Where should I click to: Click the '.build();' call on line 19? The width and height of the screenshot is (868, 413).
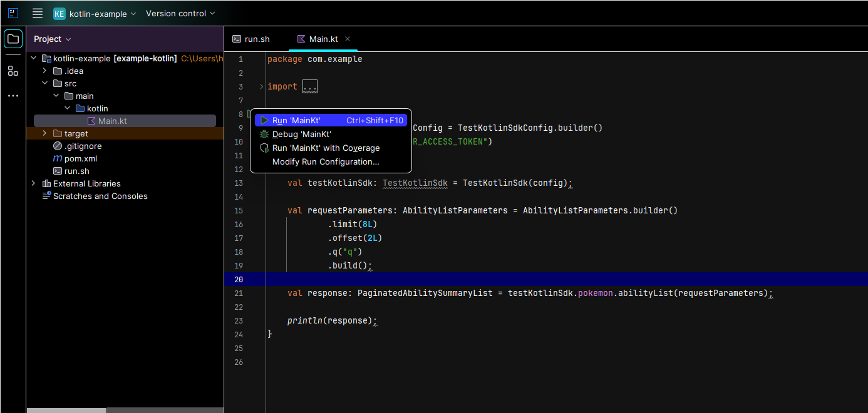point(350,265)
